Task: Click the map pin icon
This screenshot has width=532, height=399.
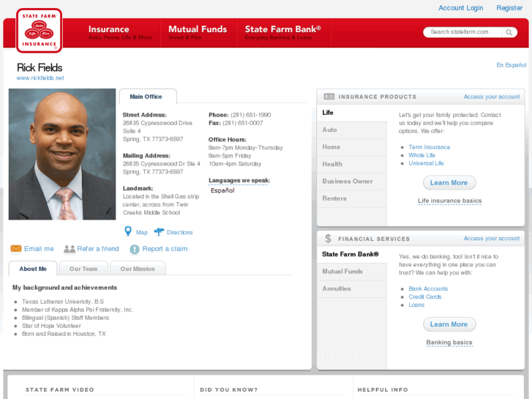Action: 128,231
